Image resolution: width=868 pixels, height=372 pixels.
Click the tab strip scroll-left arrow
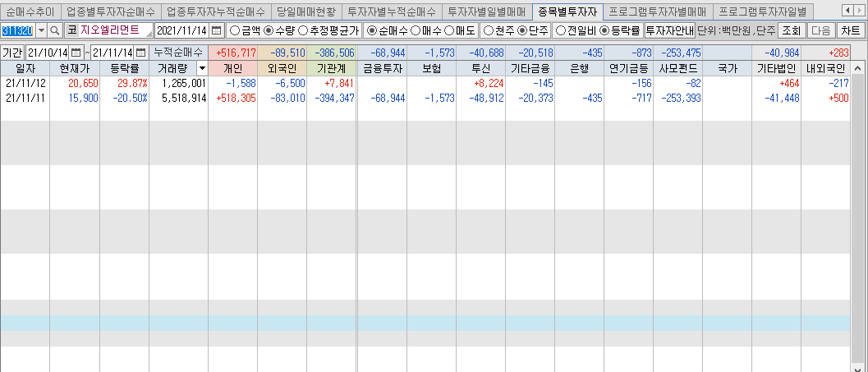point(847,11)
